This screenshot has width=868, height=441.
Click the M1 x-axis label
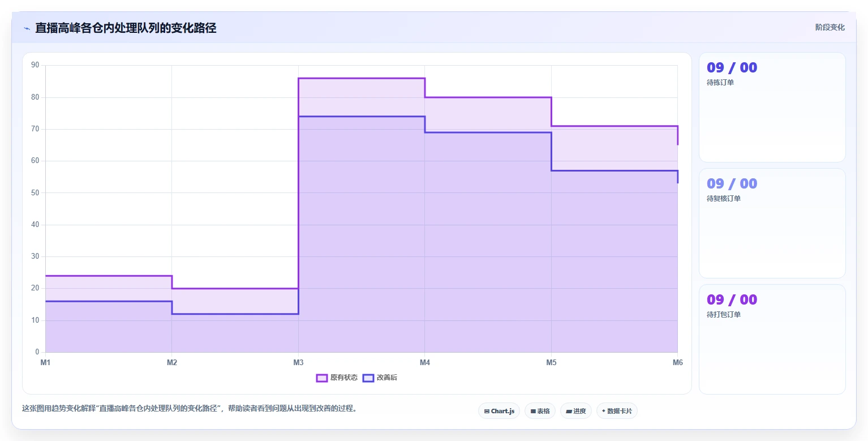45,363
